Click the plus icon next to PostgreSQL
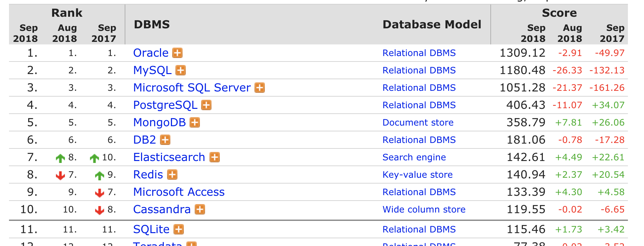This screenshot has height=246, width=644. tap(206, 105)
